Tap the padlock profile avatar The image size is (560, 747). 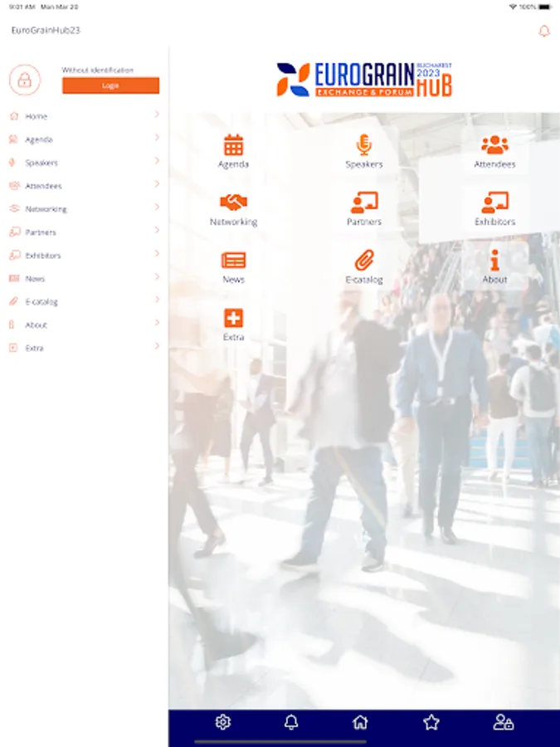tap(25, 80)
